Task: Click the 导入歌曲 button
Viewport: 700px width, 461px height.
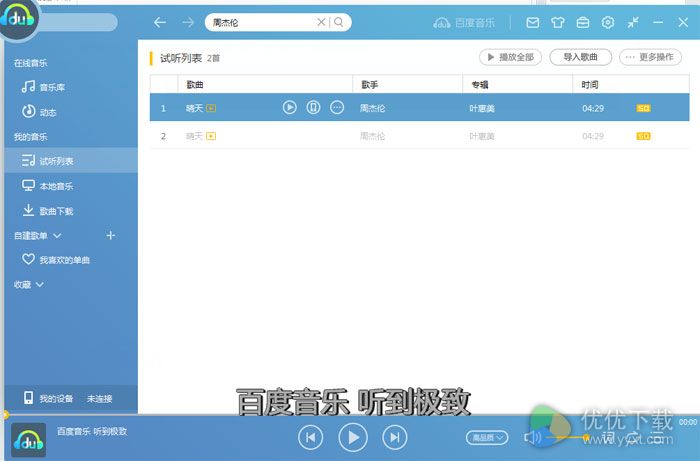Action: (x=580, y=57)
